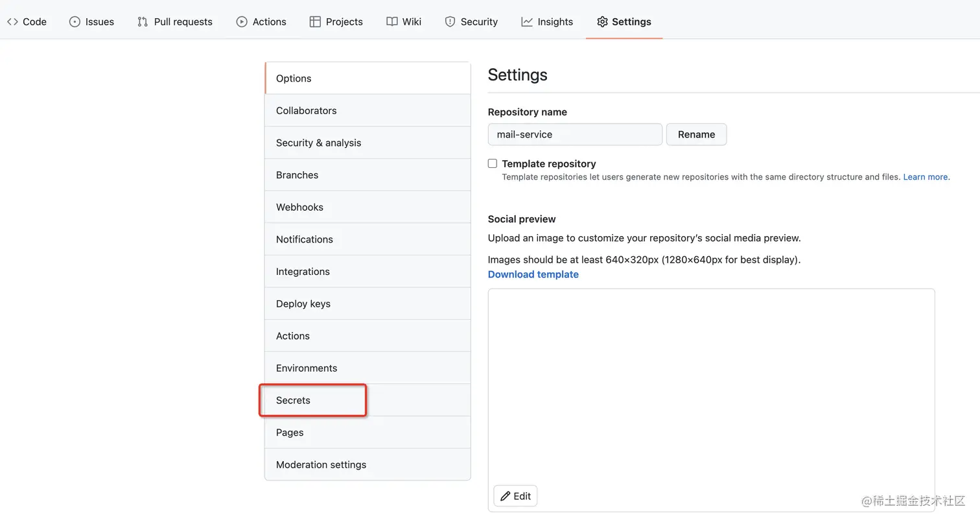The image size is (980, 522).
Task: Follow the Download template link
Action: coord(533,274)
